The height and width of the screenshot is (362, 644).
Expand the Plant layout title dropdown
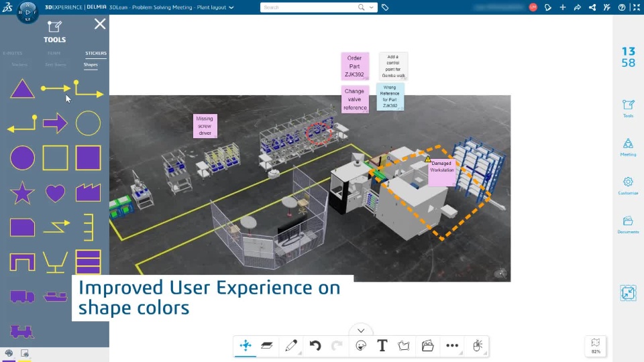click(x=231, y=7)
